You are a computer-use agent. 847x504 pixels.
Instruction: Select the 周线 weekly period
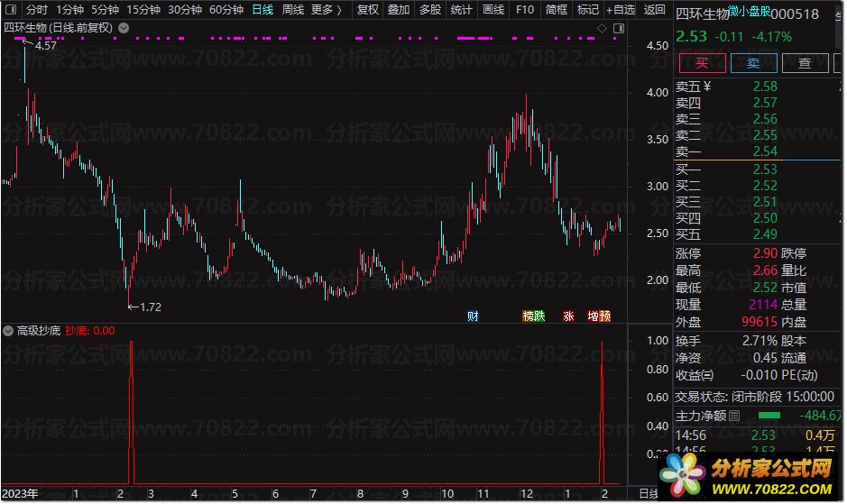pos(293,10)
